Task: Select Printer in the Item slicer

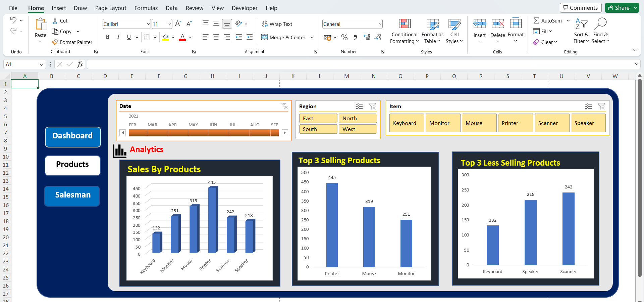Action: tap(516, 123)
